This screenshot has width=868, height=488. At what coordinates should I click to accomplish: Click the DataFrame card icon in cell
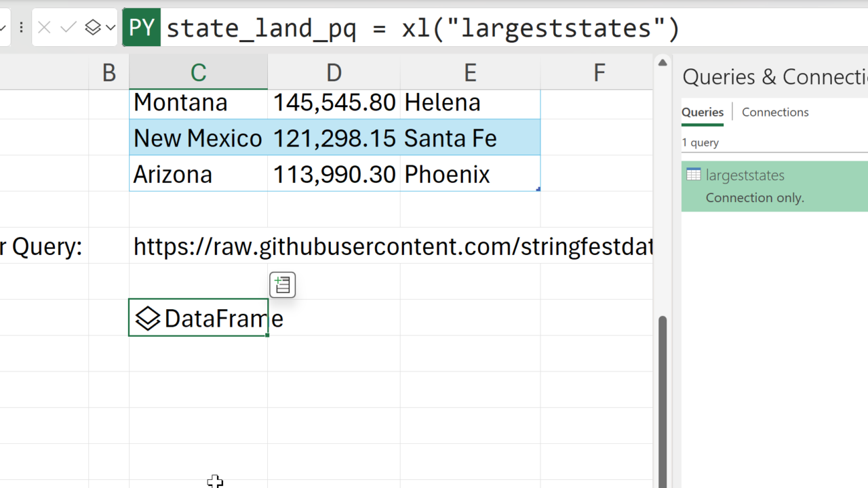pos(148,318)
